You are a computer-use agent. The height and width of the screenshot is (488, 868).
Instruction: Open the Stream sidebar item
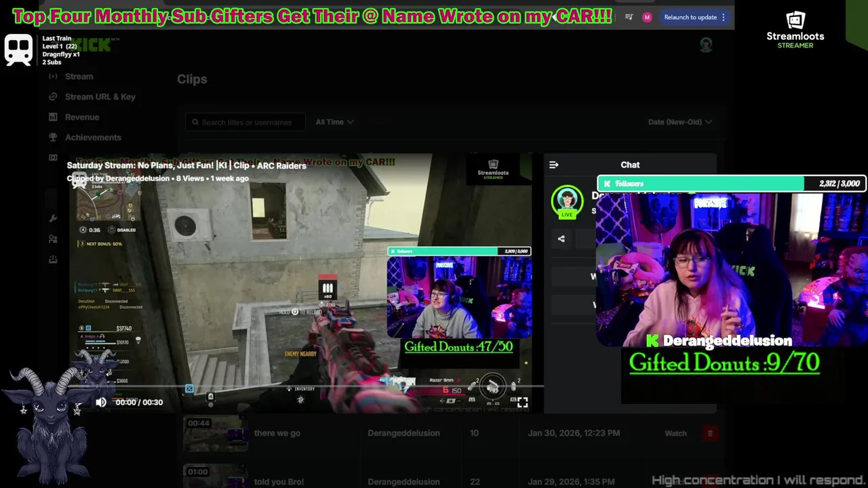coord(79,77)
